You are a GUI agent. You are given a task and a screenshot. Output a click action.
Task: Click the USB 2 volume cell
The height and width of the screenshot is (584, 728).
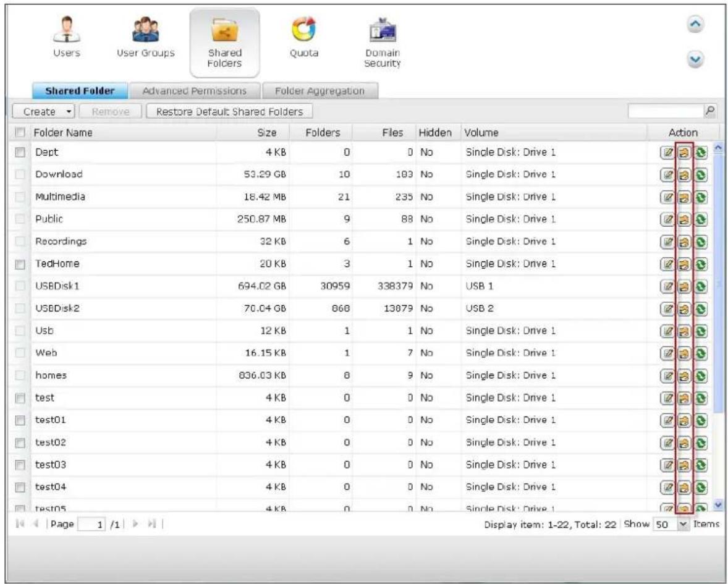(x=480, y=308)
